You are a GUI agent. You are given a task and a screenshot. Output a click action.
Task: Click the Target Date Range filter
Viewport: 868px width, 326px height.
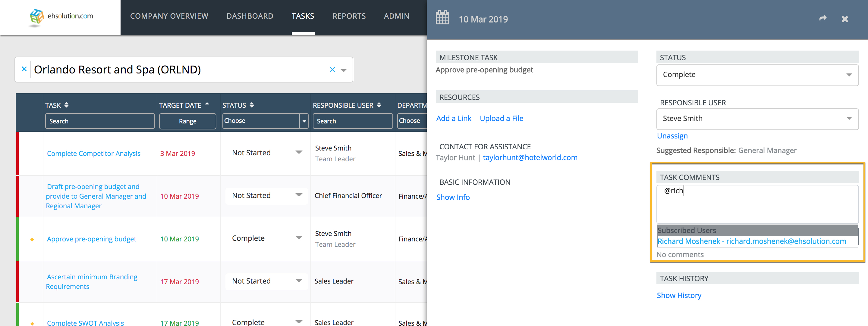pyautogui.click(x=187, y=121)
